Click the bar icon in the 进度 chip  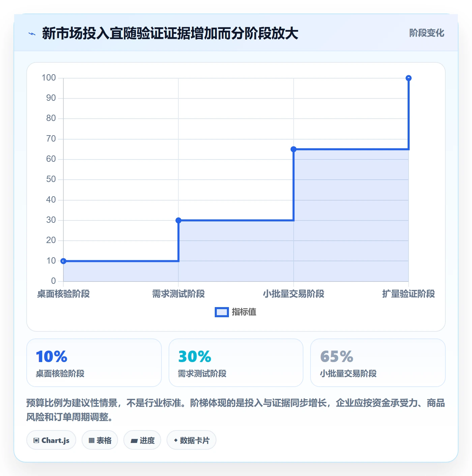(134, 441)
